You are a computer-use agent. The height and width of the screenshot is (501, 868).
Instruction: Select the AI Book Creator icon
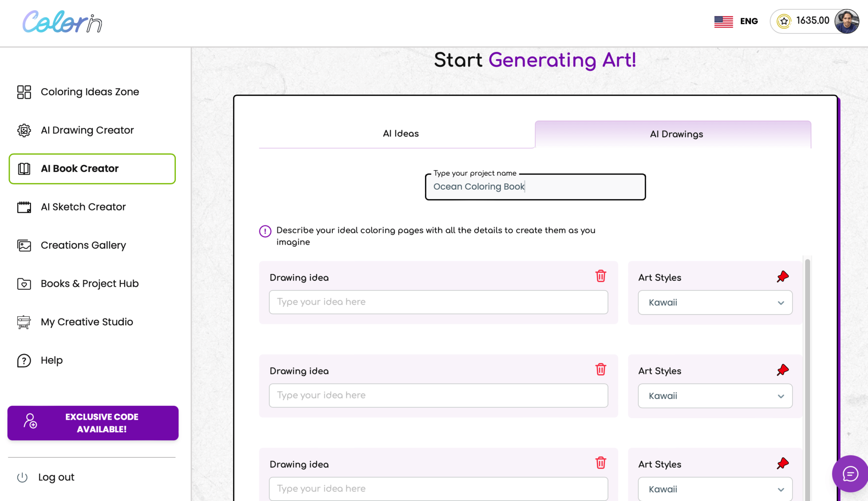point(24,169)
